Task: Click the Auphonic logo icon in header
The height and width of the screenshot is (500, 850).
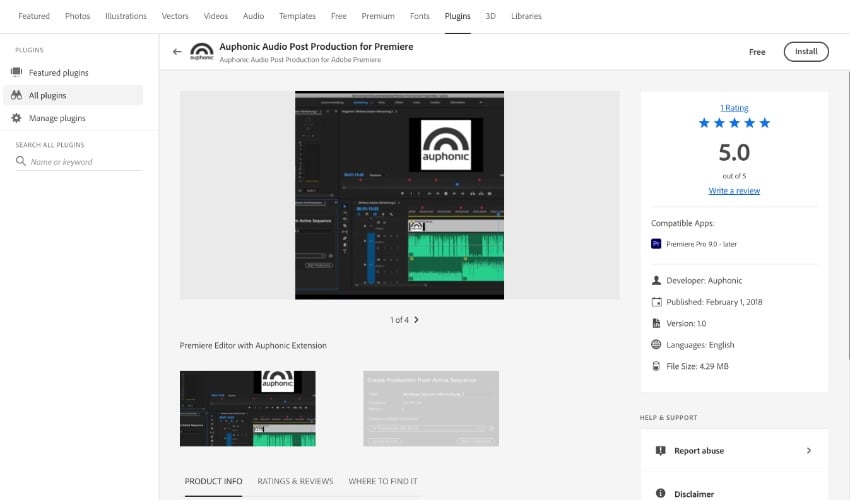Action: pyautogui.click(x=201, y=52)
